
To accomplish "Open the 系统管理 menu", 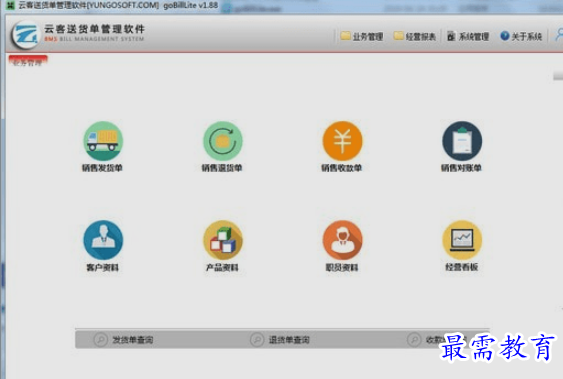I will coord(468,36).
